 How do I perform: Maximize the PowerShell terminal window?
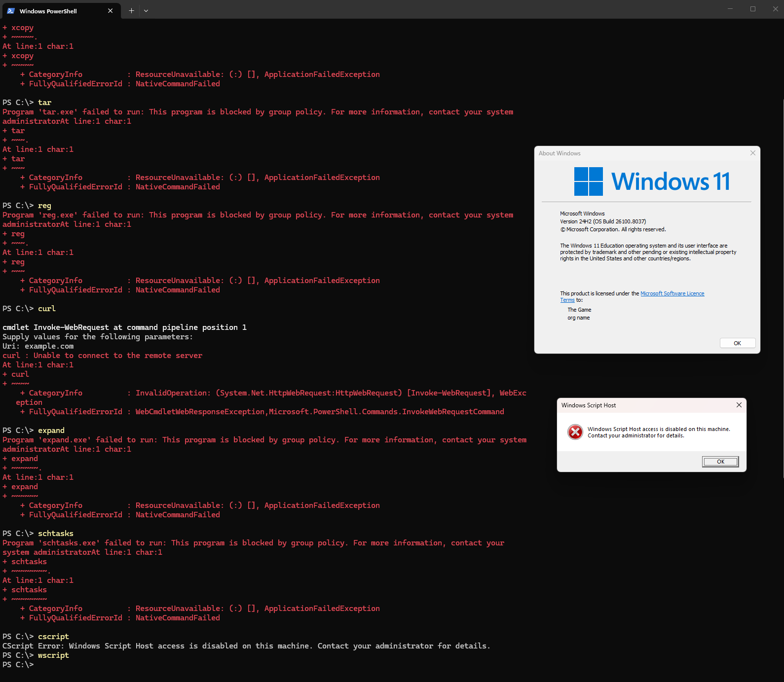click(753, 9)
